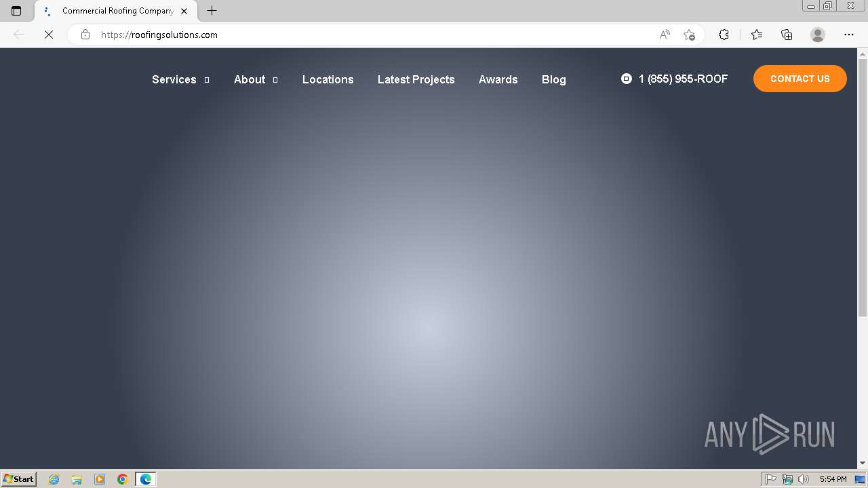The width and height of the screenshot is (868, 488).
Task: Open the volume speaker icon
Action: (804, 479)
